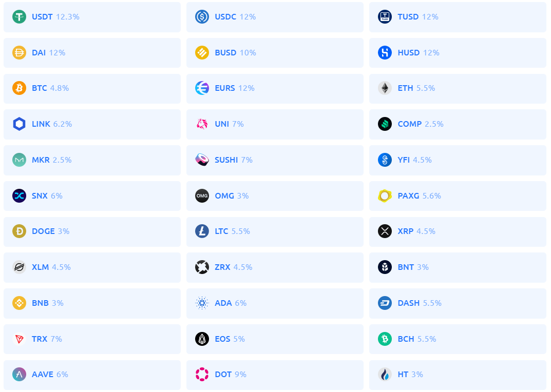Click the pink Uniswap unicorn icon
551x392 pixels.
[x=202, y=124]
